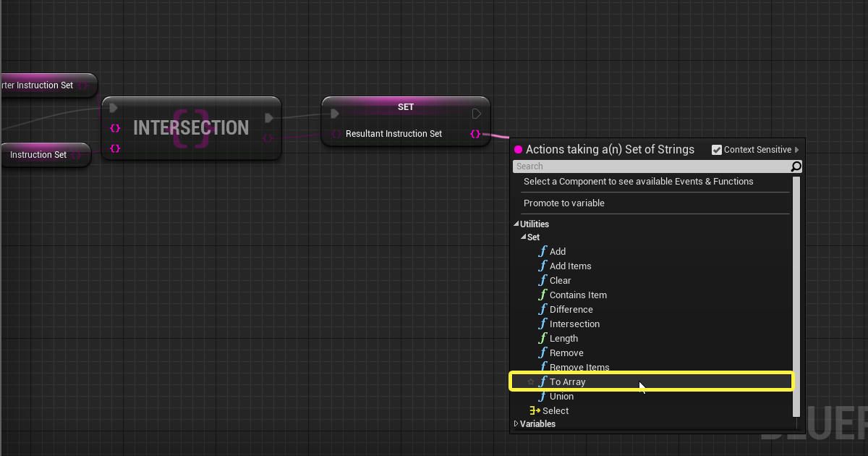Click the favorite star next to To Array
The image size is (868, 456).
click(x=531, y=381)
